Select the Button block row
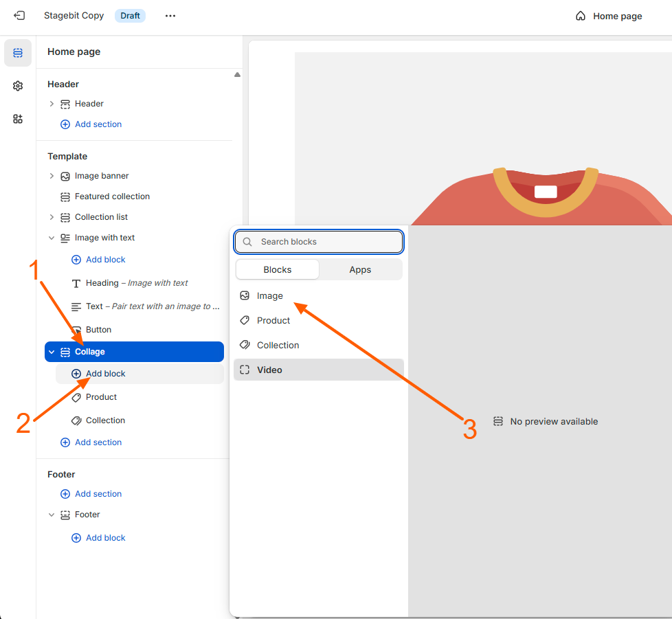Image resolution: width=672 pixels, height=619 pixels. (x=139, y=329)
